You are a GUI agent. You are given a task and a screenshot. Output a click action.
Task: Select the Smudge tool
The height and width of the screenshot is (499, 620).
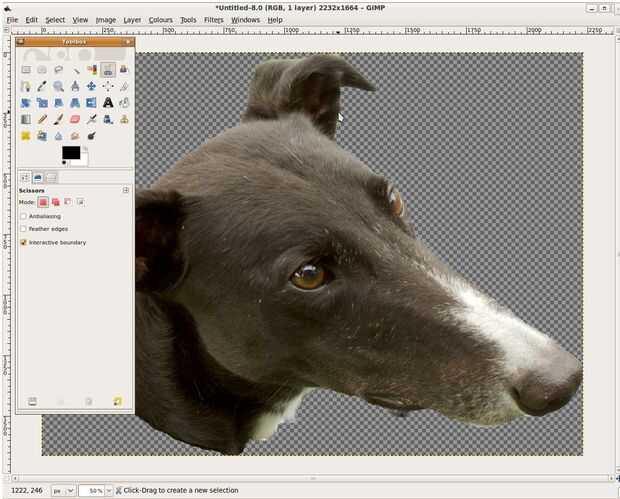coord(75,136)
